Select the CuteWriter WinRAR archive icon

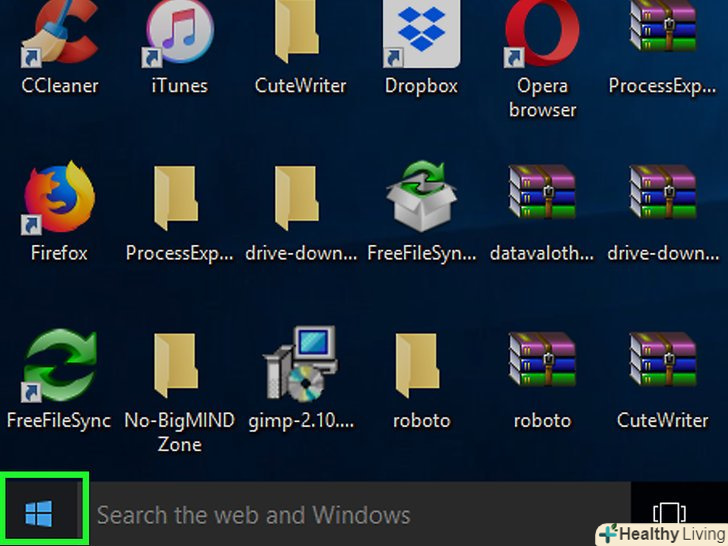[x=663, y=358]
